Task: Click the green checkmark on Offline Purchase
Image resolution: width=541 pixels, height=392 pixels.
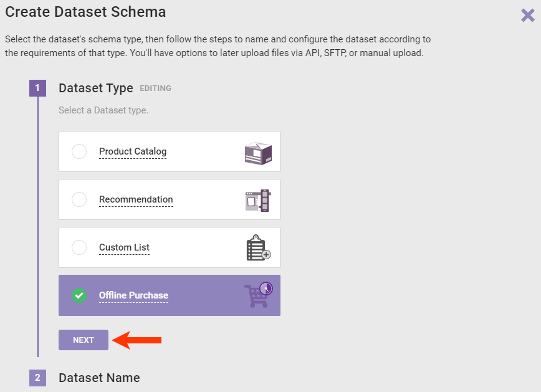Action: click(x=79, y=295)
